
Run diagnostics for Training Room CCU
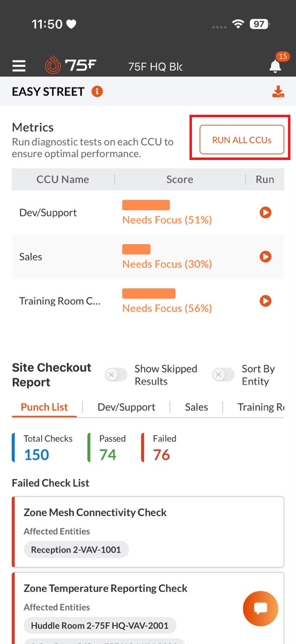(265, 301)
